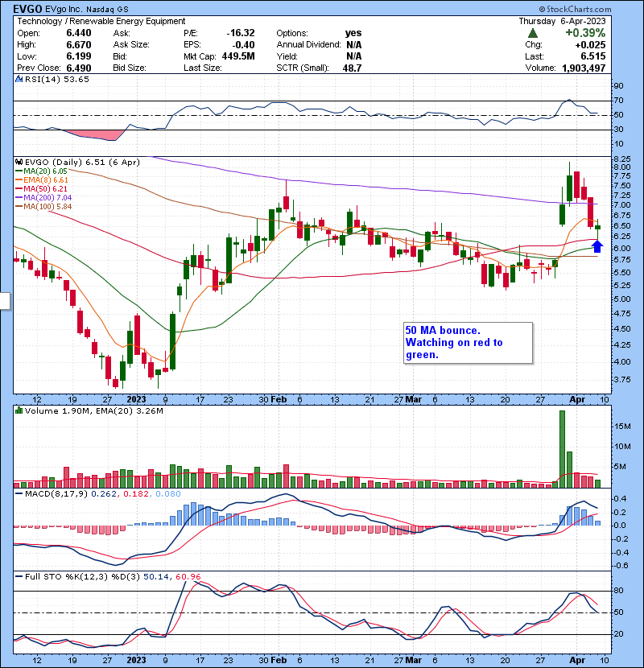
Task: Click the RSI 30 axis level label
Action: (x=618, y=129)
